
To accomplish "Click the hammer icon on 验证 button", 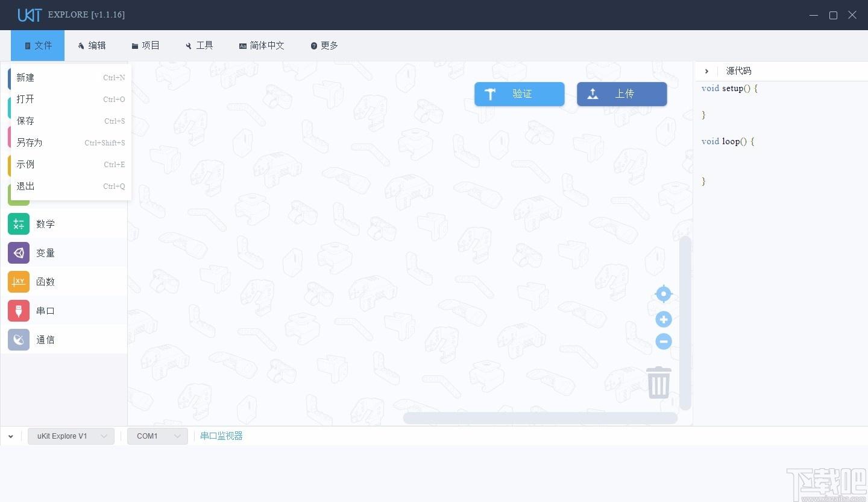I will (490, 94).
